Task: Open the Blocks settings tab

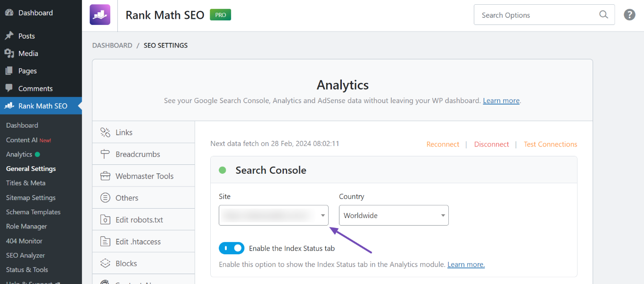Action: coord(143,263)
